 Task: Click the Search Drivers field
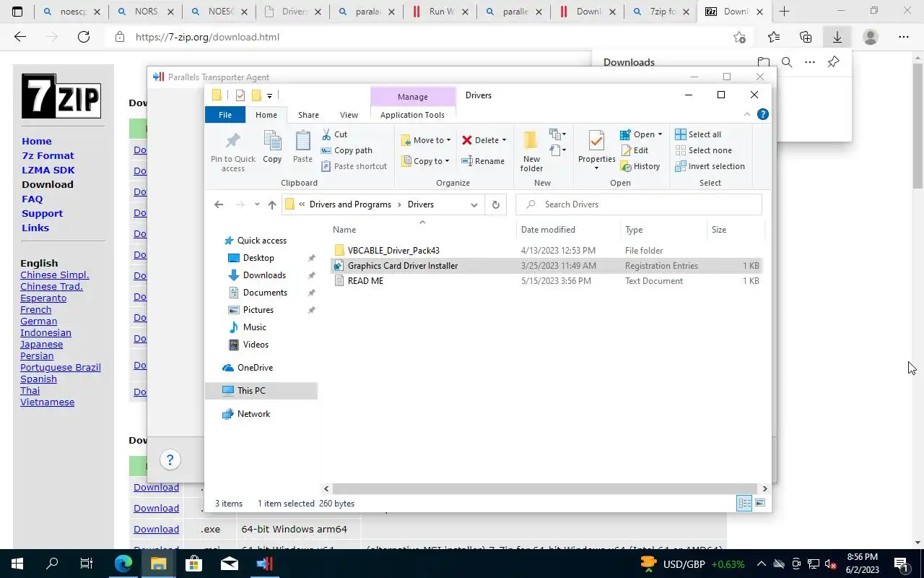pyautogui.click(x=639, y=204)
